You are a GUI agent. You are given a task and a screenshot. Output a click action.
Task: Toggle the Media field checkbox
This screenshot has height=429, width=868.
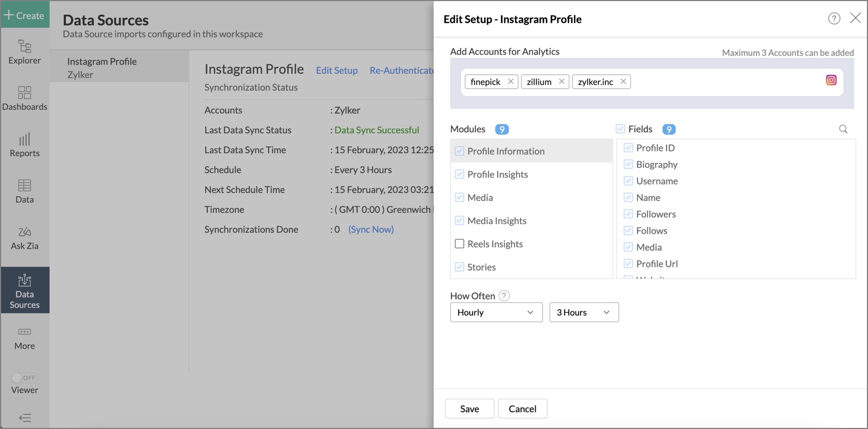coord(628,247)
